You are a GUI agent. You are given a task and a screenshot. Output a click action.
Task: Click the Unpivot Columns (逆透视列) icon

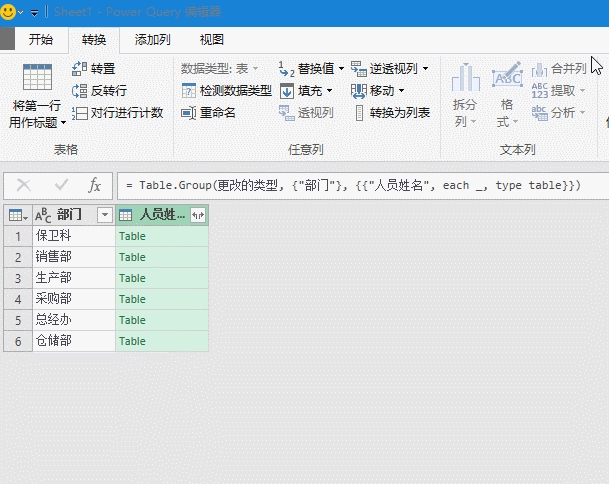[x=358, y=69]
